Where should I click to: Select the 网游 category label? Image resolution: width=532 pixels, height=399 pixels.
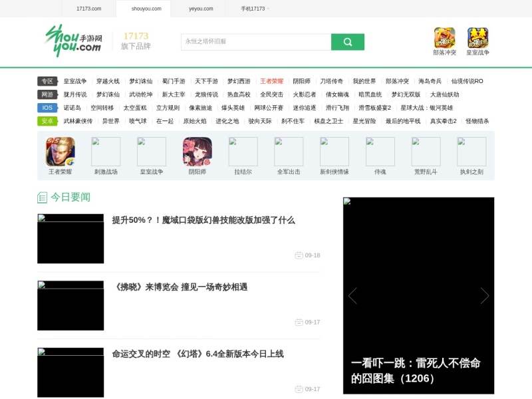[x=47, y=94]
